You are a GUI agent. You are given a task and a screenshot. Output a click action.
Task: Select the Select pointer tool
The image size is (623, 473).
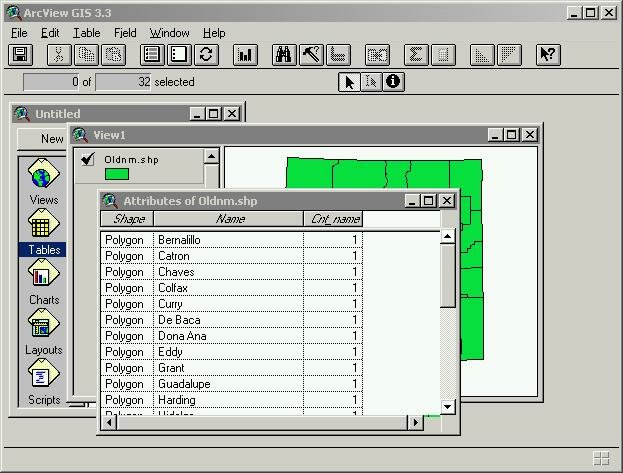coord(349,82)
